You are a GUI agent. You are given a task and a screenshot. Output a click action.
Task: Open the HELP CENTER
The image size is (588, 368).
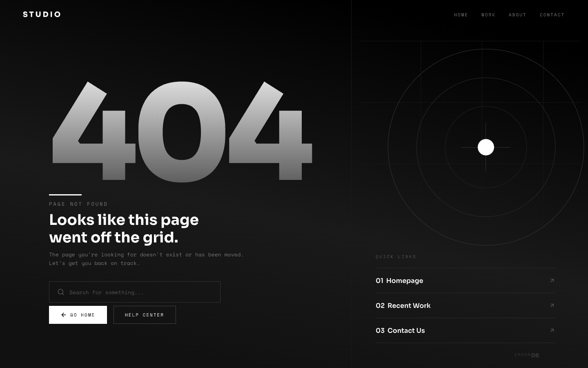click(145, 315)
